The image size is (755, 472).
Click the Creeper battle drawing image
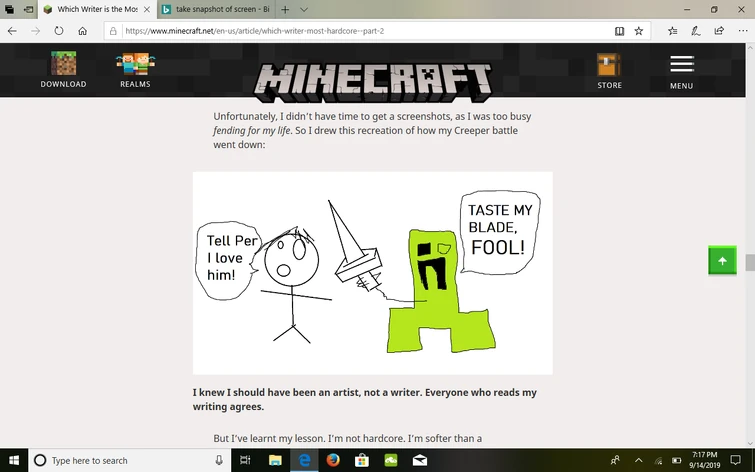(373, 273)
